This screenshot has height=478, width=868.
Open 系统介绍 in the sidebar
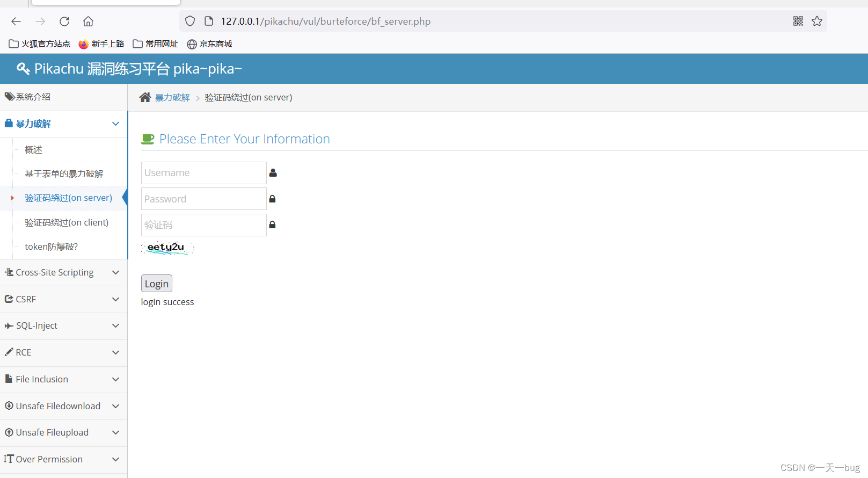(x=63, y=97)
